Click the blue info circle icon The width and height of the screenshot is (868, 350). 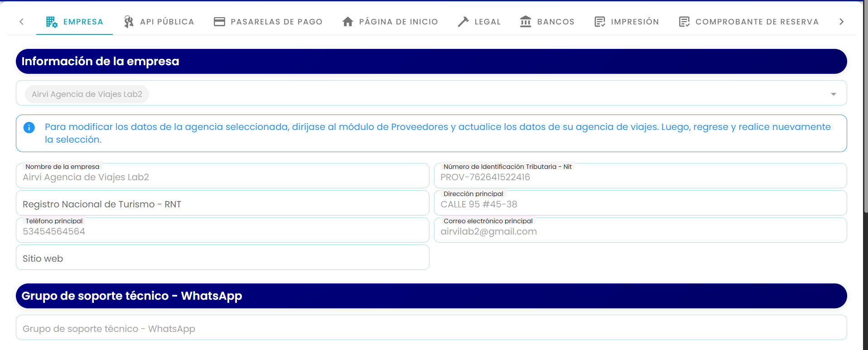29,128
